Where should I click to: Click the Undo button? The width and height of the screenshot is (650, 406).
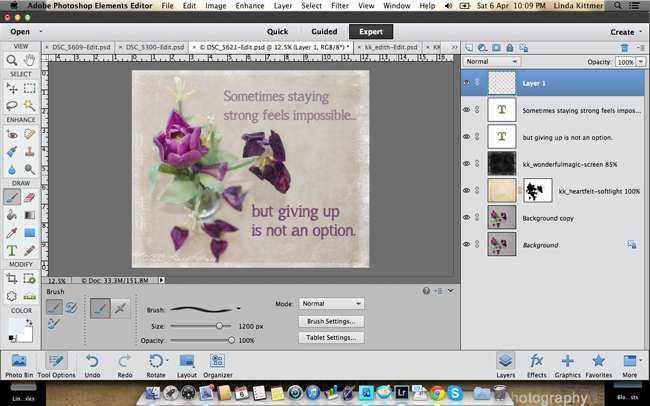coord(92,365)
